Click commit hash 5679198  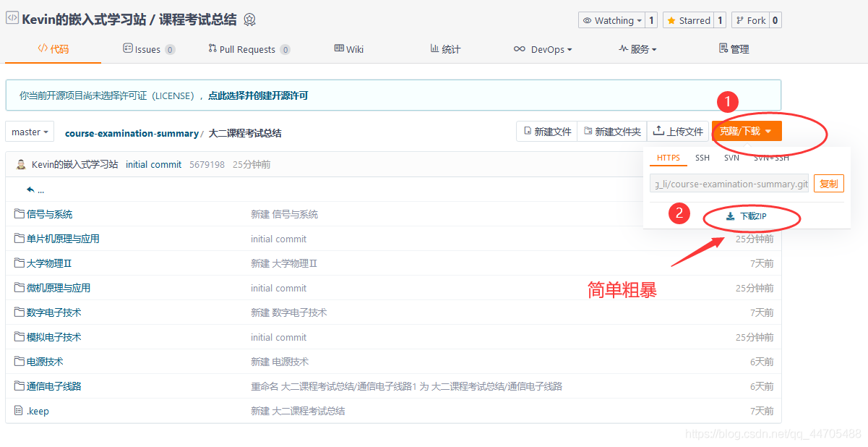click(207, 164)
